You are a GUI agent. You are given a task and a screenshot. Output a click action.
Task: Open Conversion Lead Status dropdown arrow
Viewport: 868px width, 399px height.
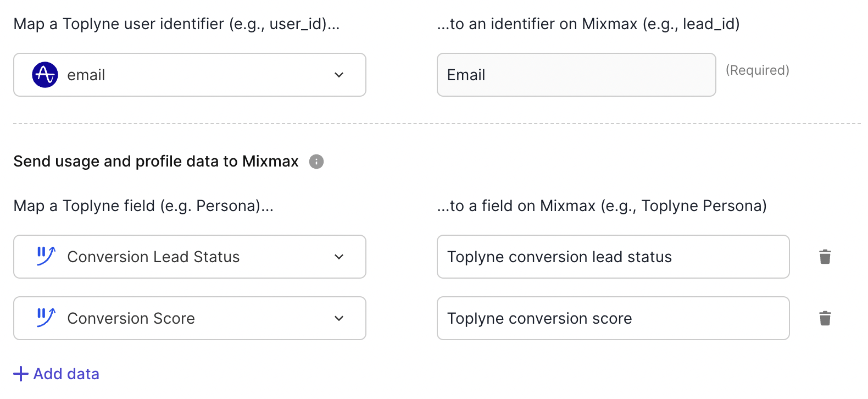339,257
